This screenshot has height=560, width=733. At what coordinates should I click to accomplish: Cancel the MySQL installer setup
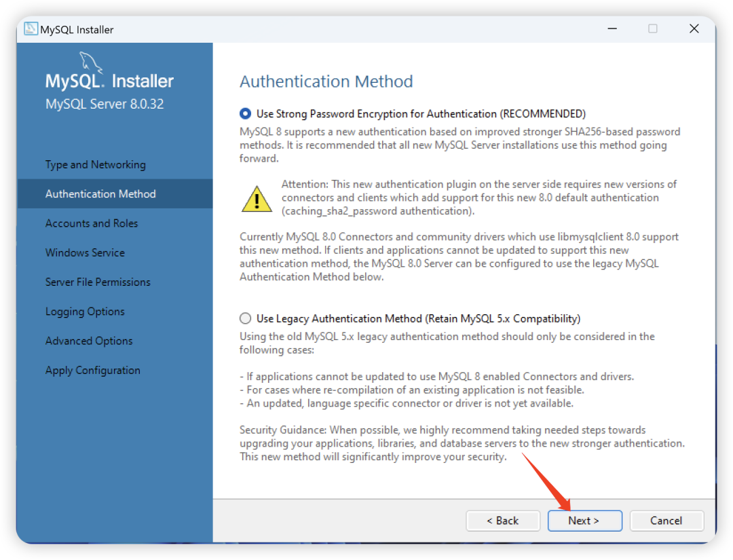pos(666,521)
